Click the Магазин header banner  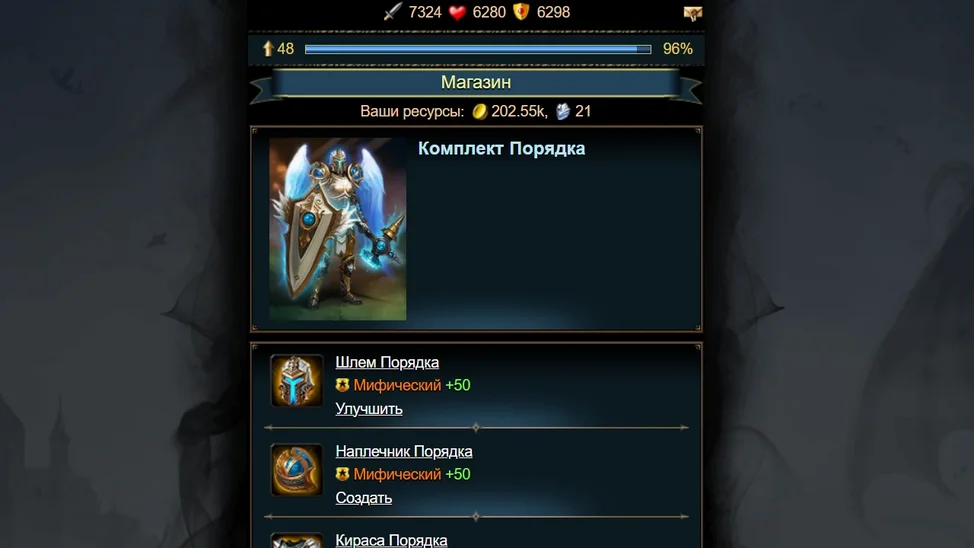click(x=476, y=83)
